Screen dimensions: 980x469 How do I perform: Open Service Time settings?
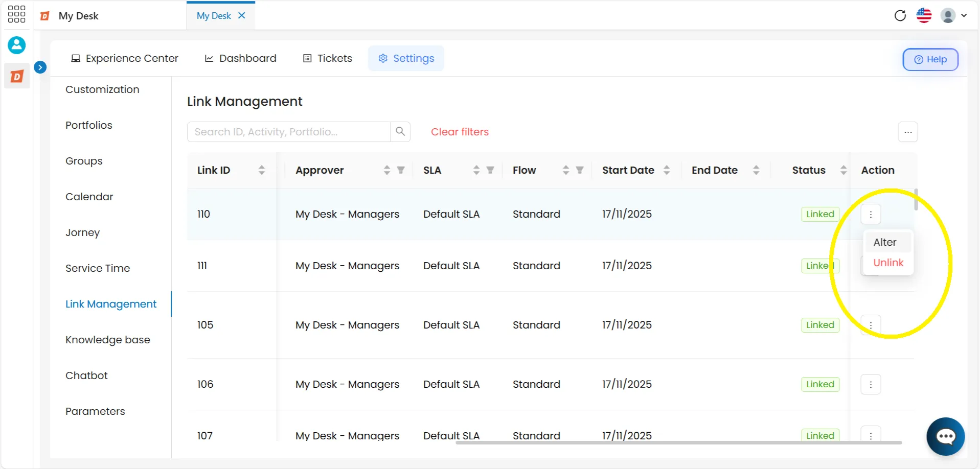coord(98,268)
